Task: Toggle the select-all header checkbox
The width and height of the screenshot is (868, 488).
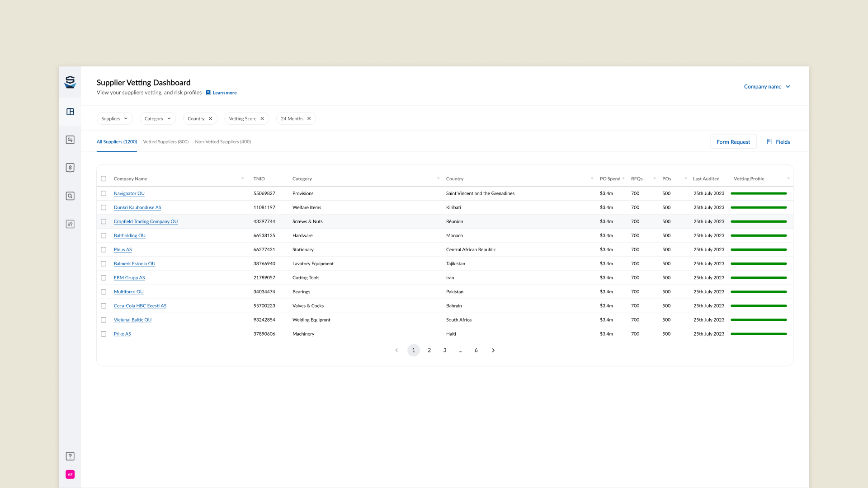Action: point(104,179)
